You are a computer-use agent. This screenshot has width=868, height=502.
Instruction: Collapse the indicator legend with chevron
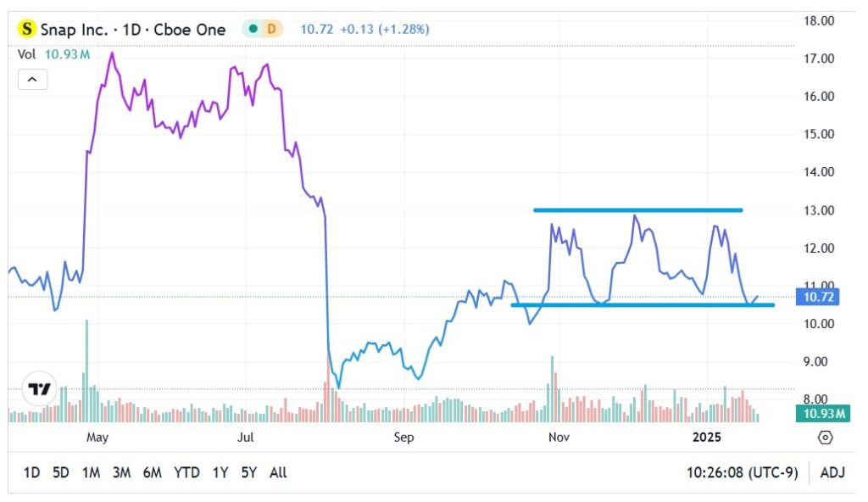tap(32, 80)
